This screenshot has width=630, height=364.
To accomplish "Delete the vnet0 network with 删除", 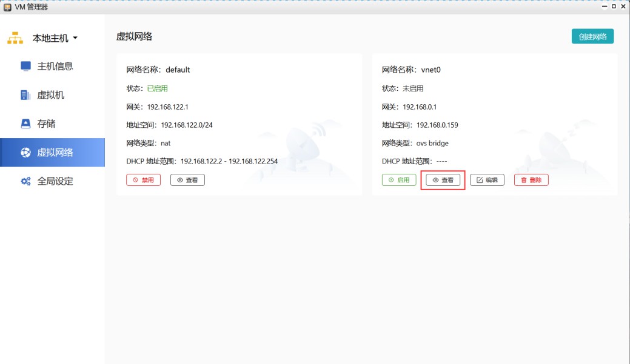I will (x=531, y=180).
